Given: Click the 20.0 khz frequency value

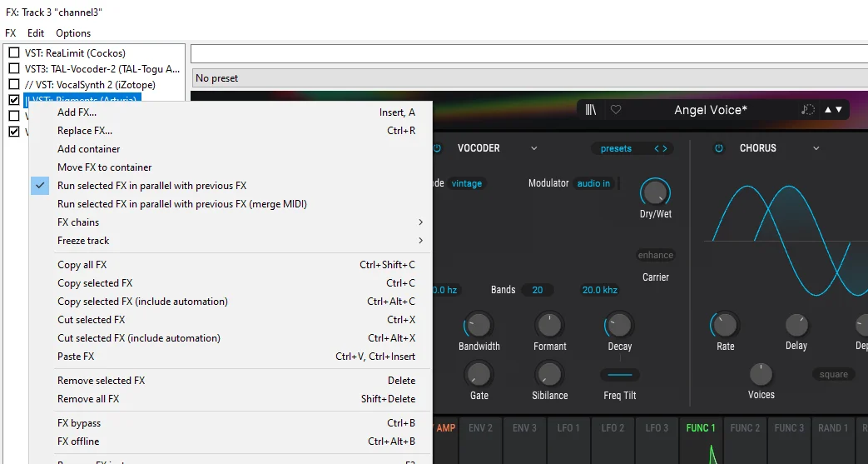Looking at the screenshot, I should point(599,290).
